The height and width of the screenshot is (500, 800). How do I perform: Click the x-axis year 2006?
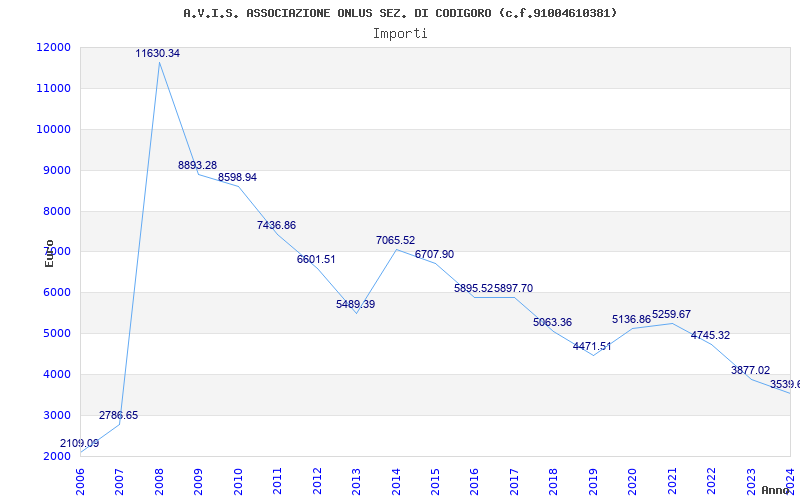pyautogui.click(x=80, y=482)
